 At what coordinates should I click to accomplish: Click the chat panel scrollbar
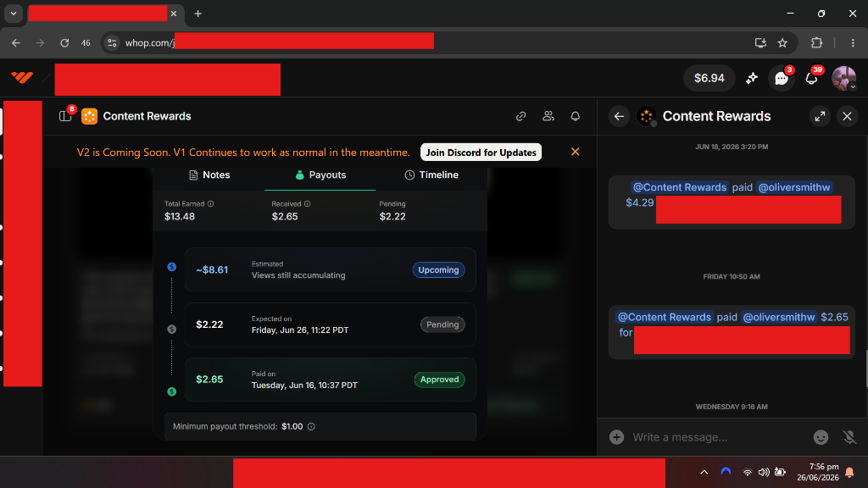866,369
